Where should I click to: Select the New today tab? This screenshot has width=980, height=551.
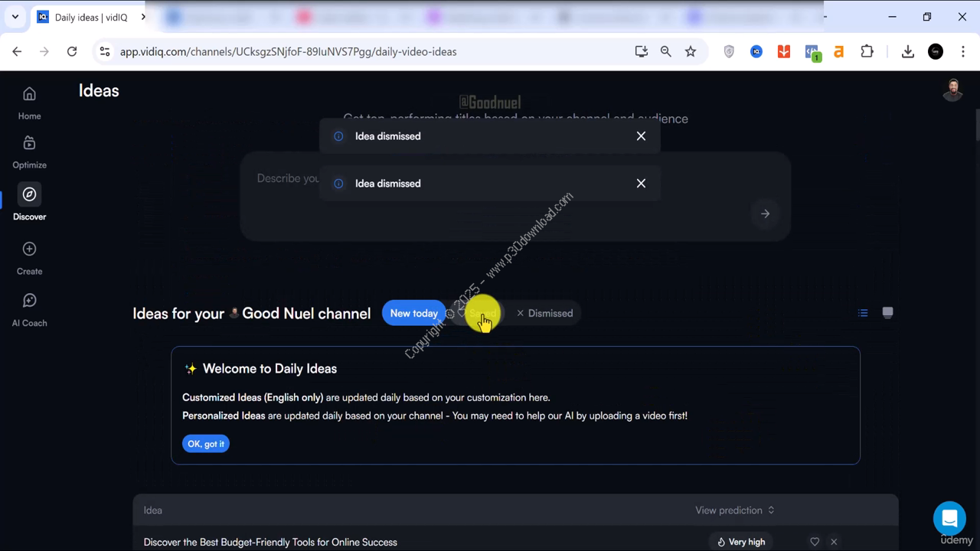[413, 313]
